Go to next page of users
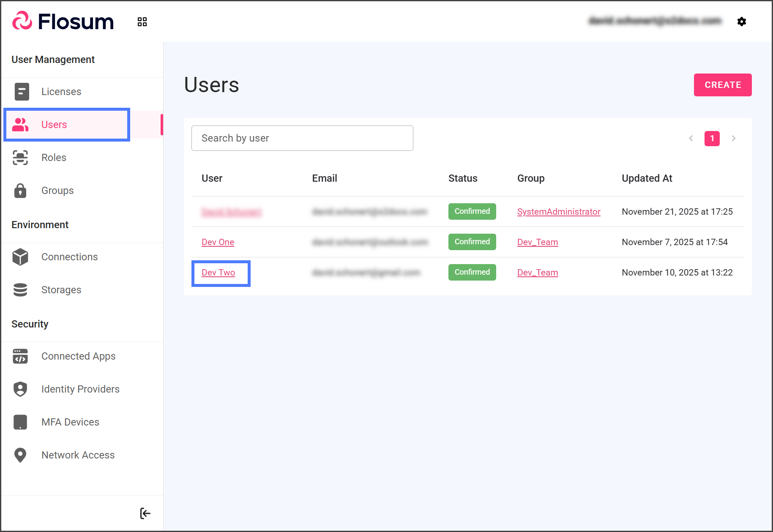This screenshot has height=532, width=773. coord(734,138)
